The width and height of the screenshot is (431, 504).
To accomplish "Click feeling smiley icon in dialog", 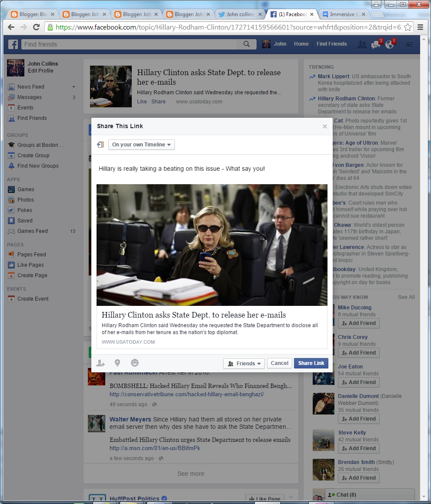I will click(135, 363).
